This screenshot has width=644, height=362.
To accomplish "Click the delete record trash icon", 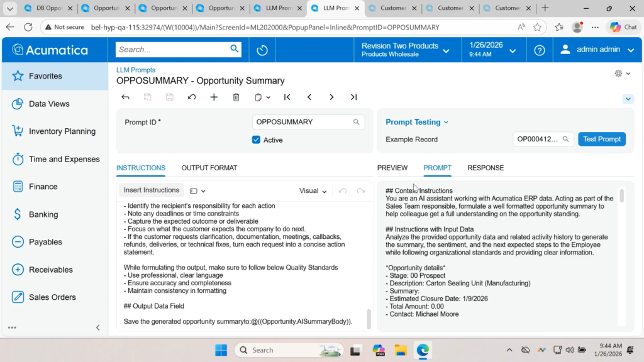I will click(236, 97).
